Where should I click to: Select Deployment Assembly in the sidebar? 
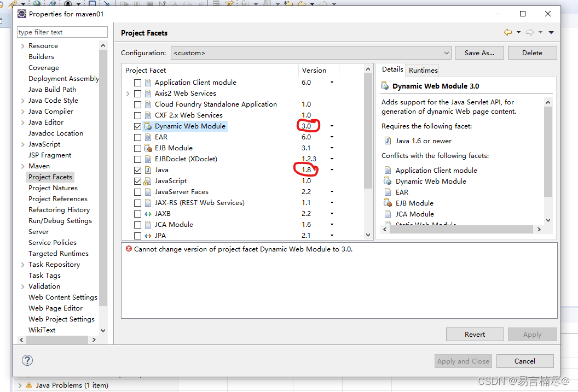point(63,78)
